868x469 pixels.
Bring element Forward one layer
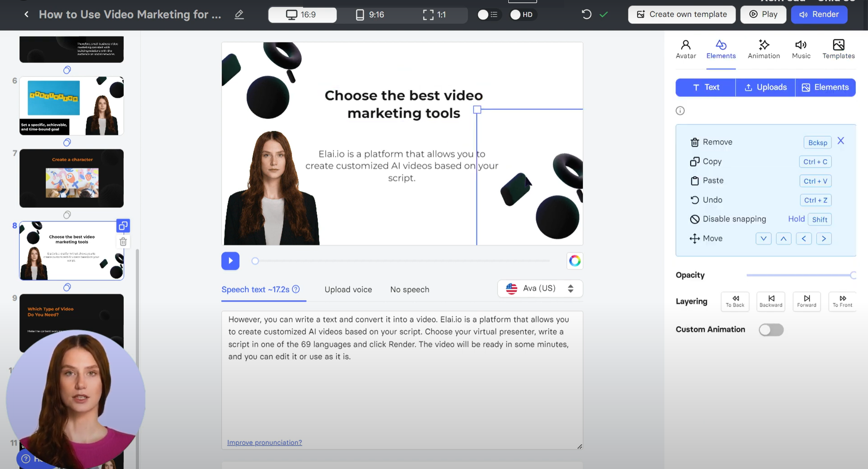click(806, 301)
